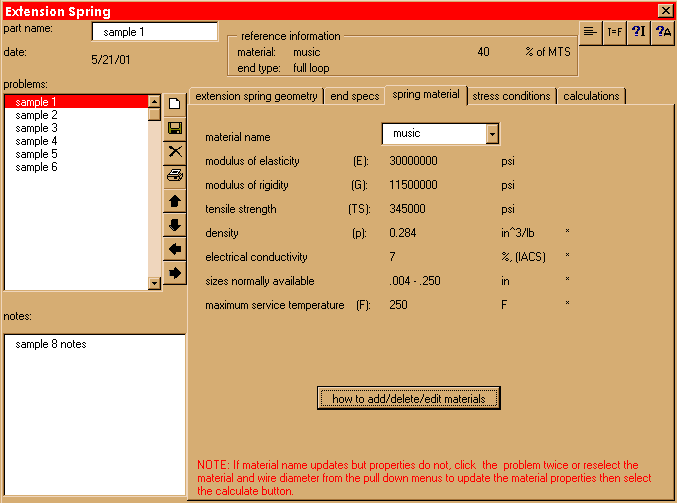677x503 pixels.
Task: Click the new problem blank page icon
Action: pos(175,104)
